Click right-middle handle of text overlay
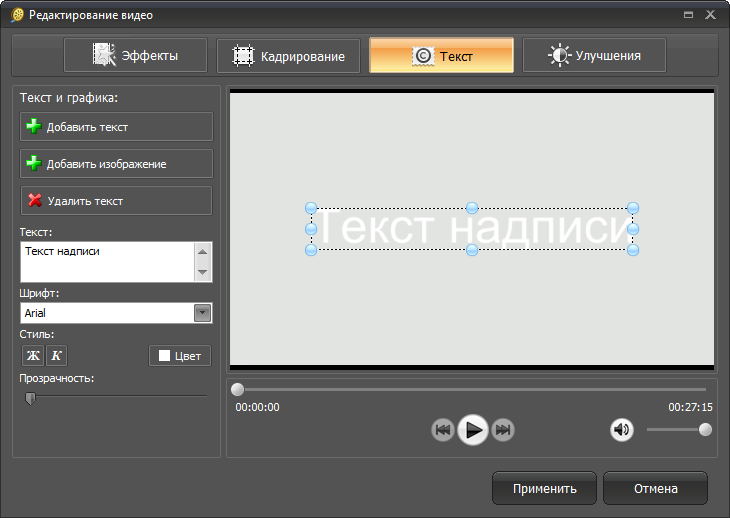 pyautogui.click(x=633, y=229)
